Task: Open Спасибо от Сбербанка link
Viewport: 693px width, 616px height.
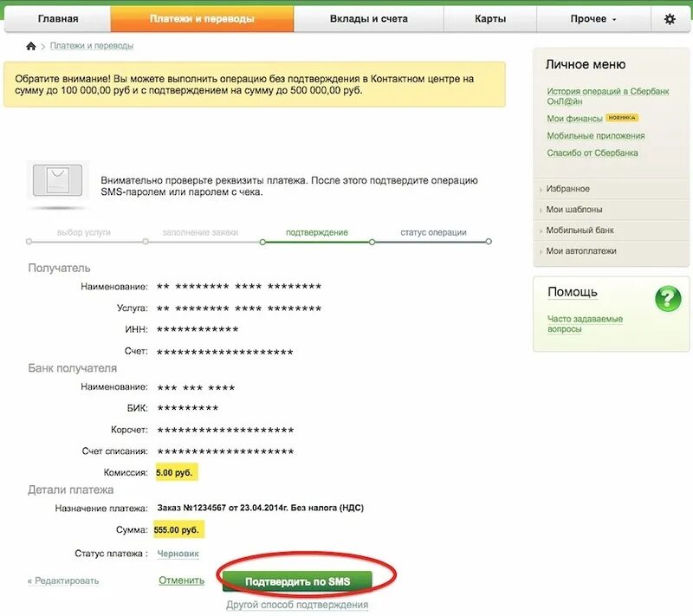Action: point(593,152)
